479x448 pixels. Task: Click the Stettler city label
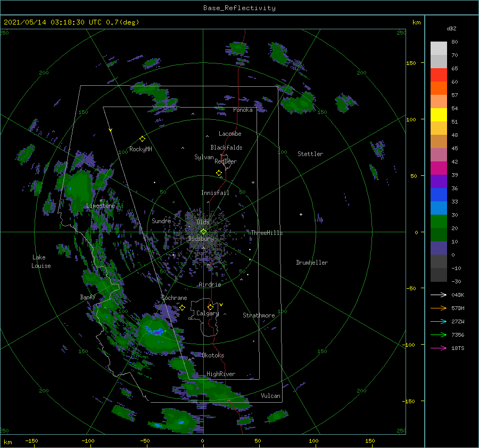(310, 154)
